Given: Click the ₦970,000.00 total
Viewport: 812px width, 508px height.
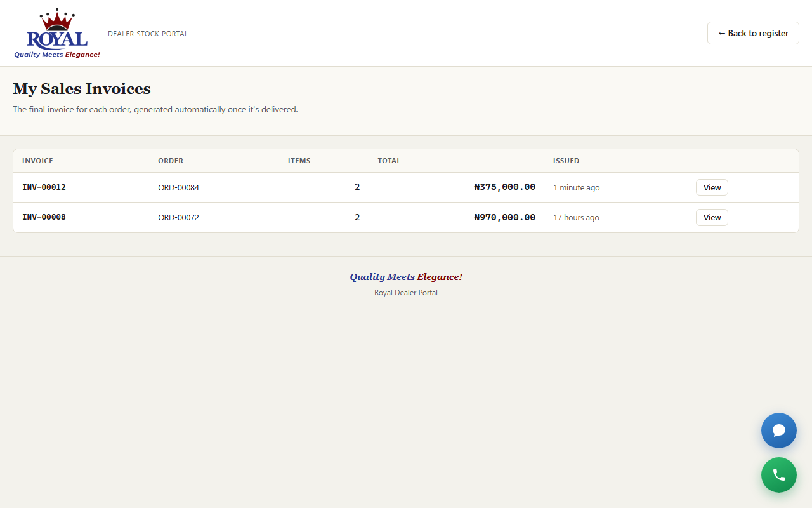Looking at the screenshot, I should pyautogui.click(x=504, y=217).
